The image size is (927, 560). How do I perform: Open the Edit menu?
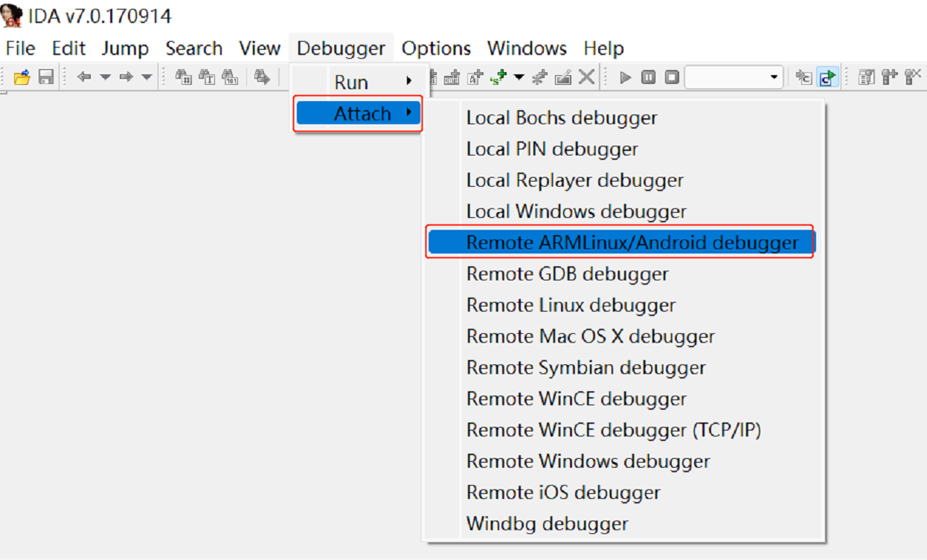tap(68, 48)
